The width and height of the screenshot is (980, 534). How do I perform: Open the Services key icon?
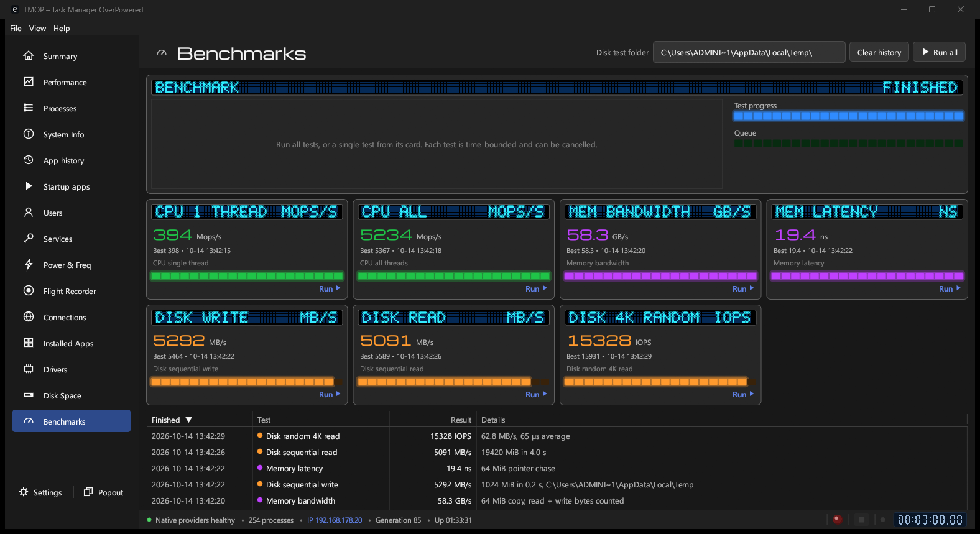click(29, 239)
